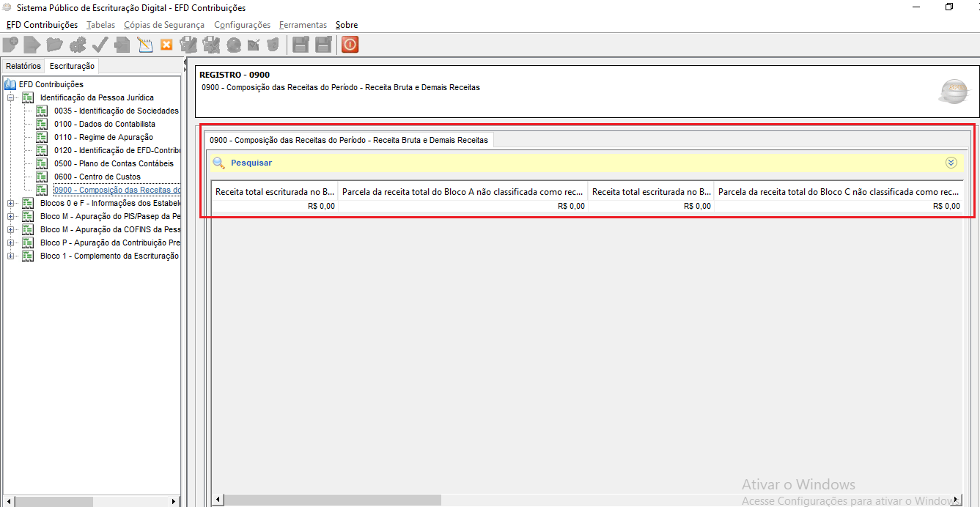
Task: Expand Bloco 1 - Complemento da Escrituração node
Action: (x=10, y=256)
